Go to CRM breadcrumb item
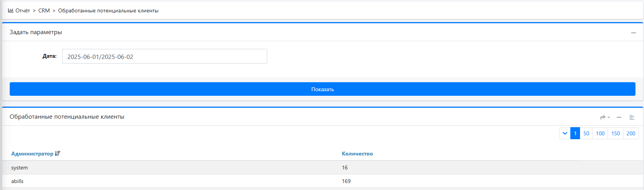644x190 pixels. [x=44, y=10]
